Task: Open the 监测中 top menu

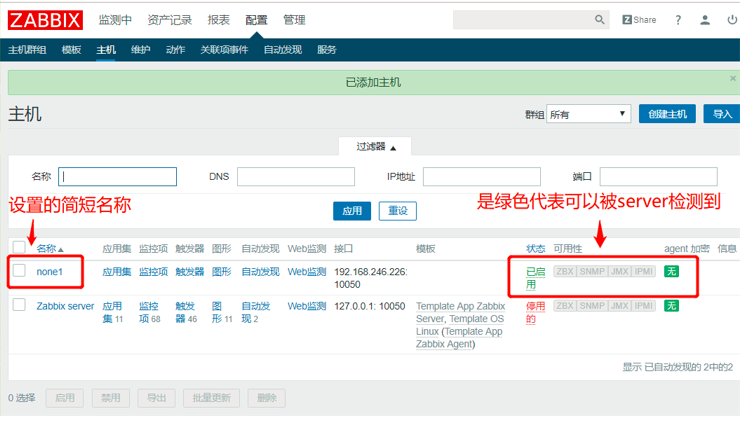Action: (115, 20)
